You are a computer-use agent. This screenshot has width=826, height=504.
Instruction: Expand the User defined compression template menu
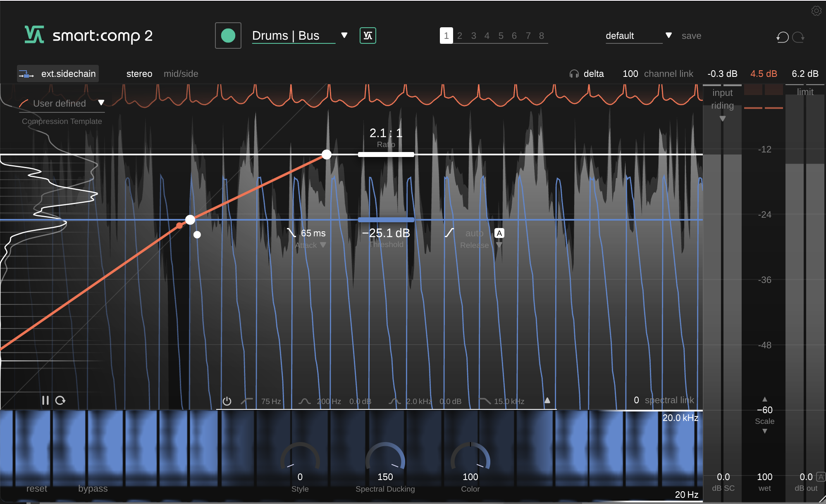(x=101, y=103)
